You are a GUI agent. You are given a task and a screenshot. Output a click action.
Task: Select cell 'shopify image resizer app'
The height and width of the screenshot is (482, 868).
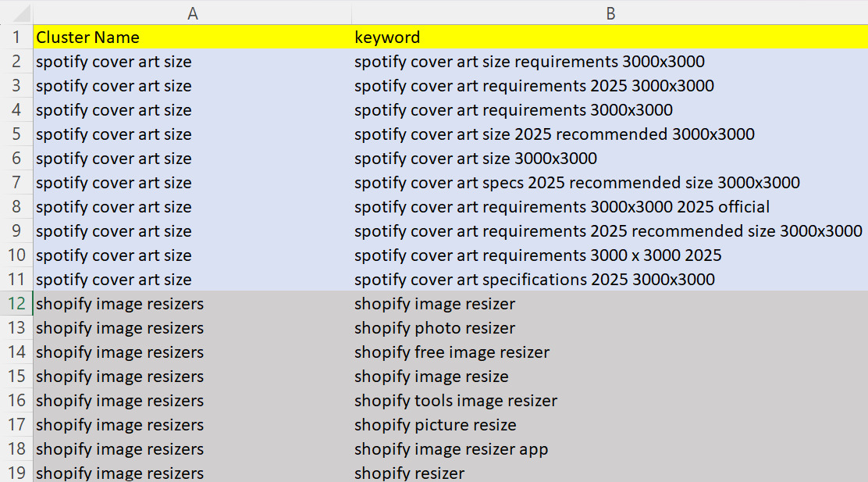[x=610, y=448]
